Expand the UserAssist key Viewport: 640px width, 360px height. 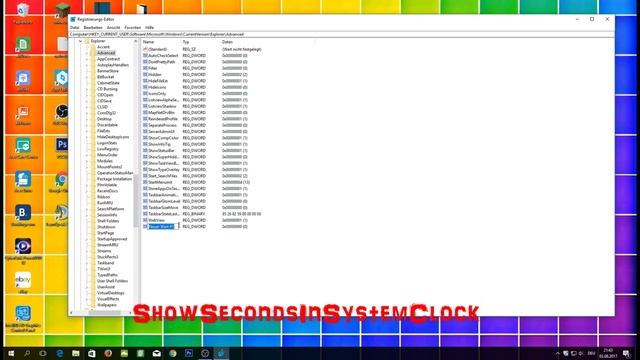(x=87, y=287)
